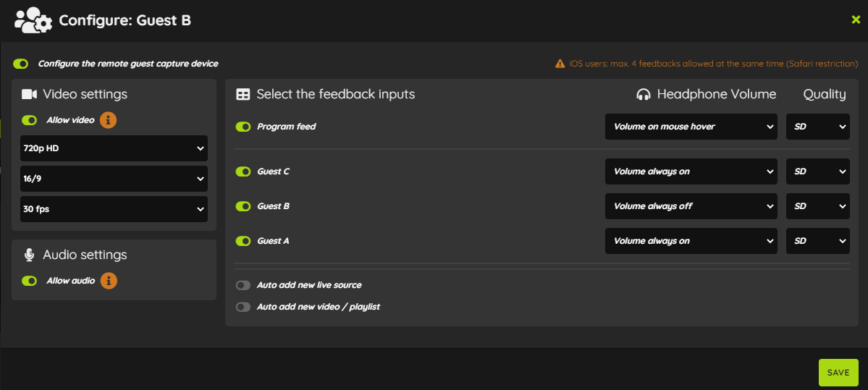Disable the Allow video toggle
Image resolution: width=868 pixels, height=390 pixels.
pyautogui.click(x=30, y=120)
